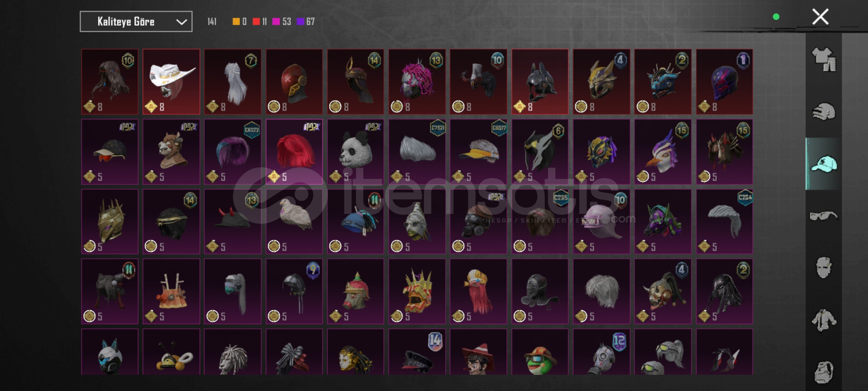Click the dropdown chevron arrow
This screenshot has width=868, height=391.
pyautogui.click(x=181, y=22)
